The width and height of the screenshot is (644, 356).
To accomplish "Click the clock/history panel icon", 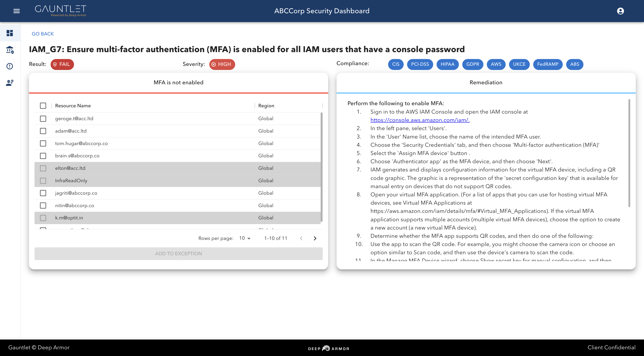I will (10, 66).
